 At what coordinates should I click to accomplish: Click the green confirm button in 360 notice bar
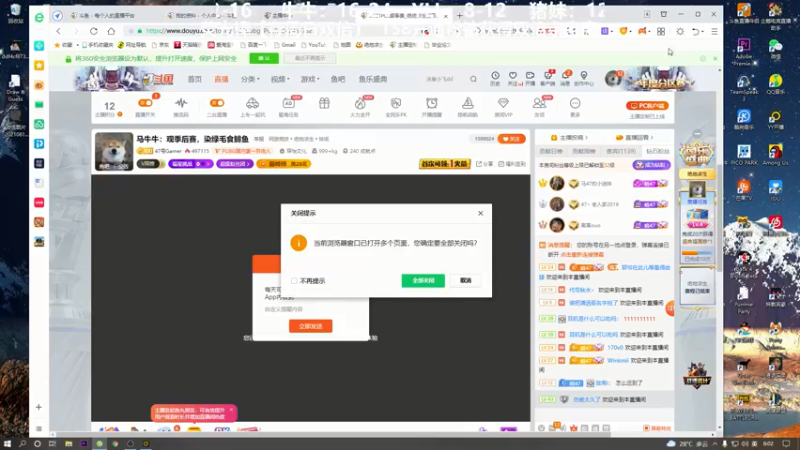[x=264, y=58]
